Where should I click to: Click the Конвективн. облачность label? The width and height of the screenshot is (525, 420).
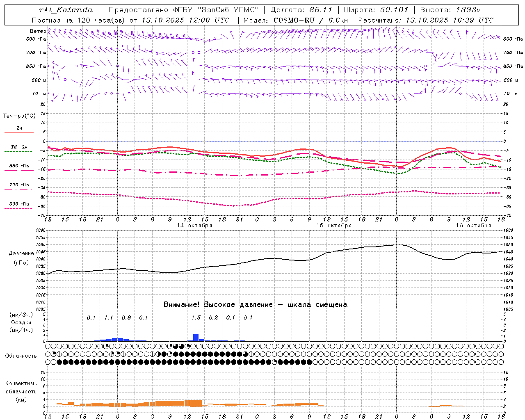click(x=21, y=387)
